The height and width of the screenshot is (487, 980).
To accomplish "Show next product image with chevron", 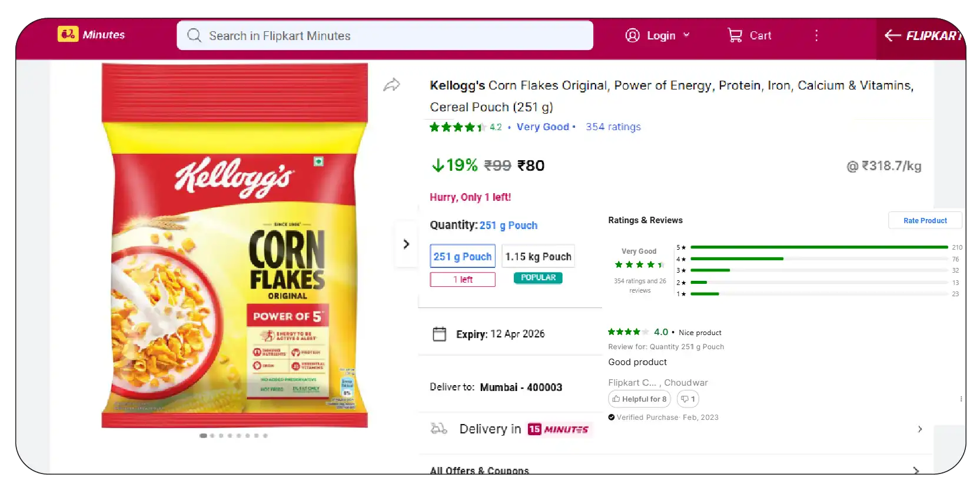I will [x=406, y=244].
